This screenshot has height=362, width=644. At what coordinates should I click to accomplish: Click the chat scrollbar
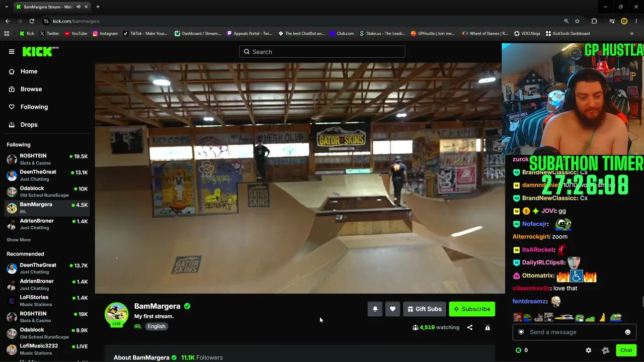(642, 302)
